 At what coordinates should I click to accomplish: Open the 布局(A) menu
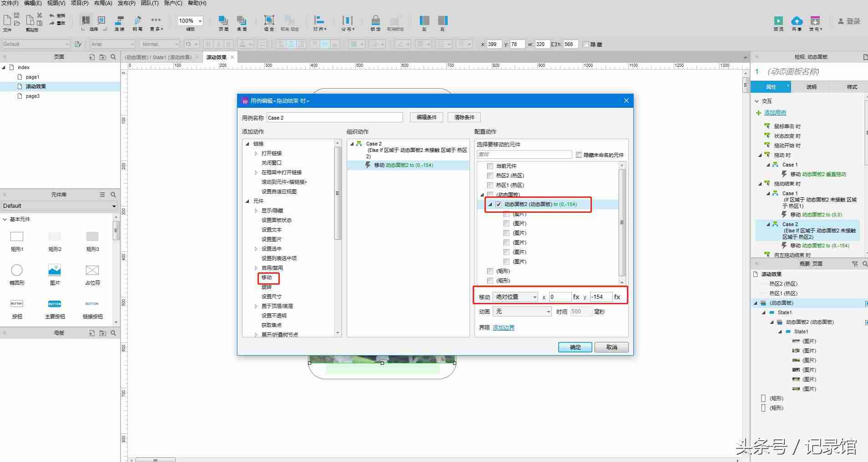103,3
